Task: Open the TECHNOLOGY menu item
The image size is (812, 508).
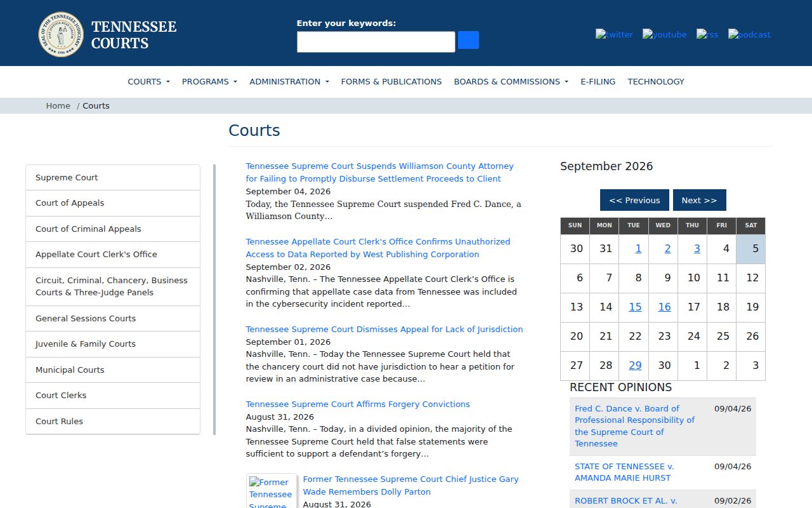Action: [x=656, y=81]
